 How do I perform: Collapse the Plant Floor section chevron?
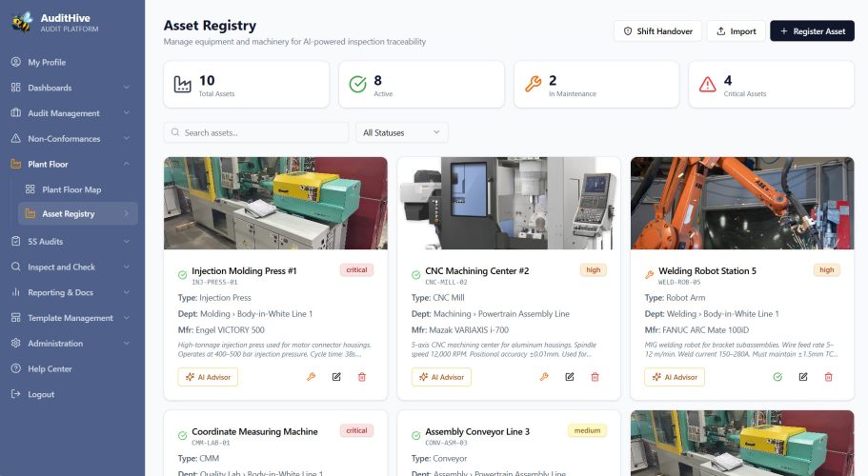(x=126, y=164)
